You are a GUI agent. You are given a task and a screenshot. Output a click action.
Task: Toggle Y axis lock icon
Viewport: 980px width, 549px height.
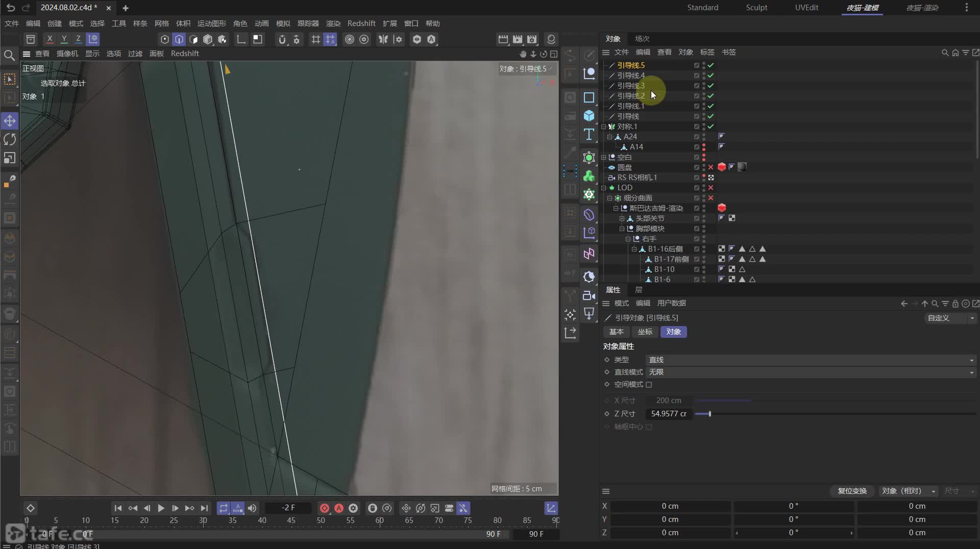[64, 39]
